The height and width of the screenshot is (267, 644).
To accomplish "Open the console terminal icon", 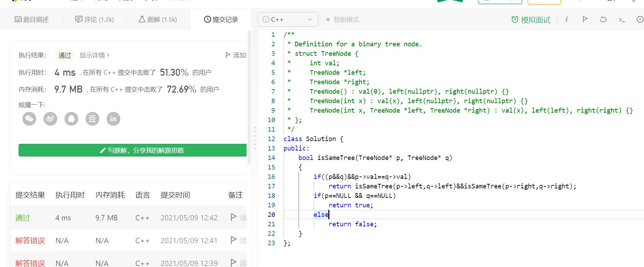I will (622, 20).
